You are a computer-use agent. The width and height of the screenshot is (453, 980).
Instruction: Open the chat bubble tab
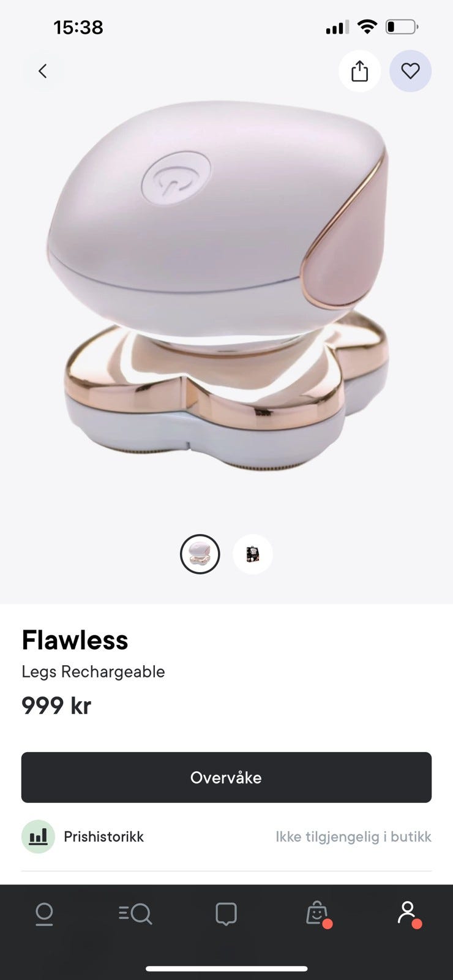(x=226, y=914)
